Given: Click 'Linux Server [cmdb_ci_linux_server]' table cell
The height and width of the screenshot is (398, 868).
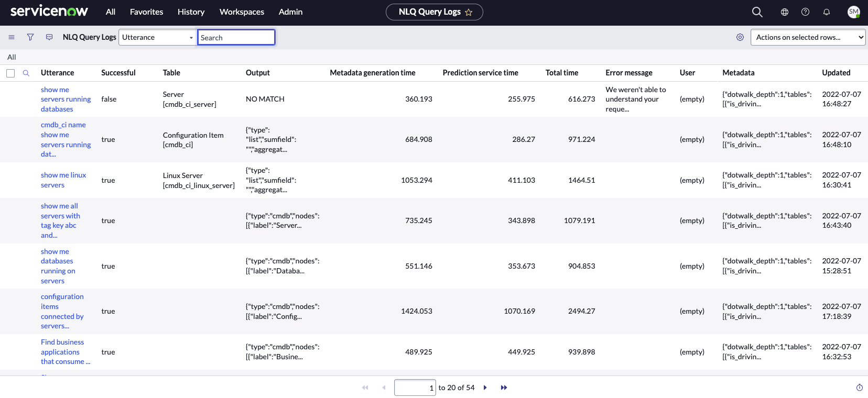Looking at the screenshot, I should [199, 180].
